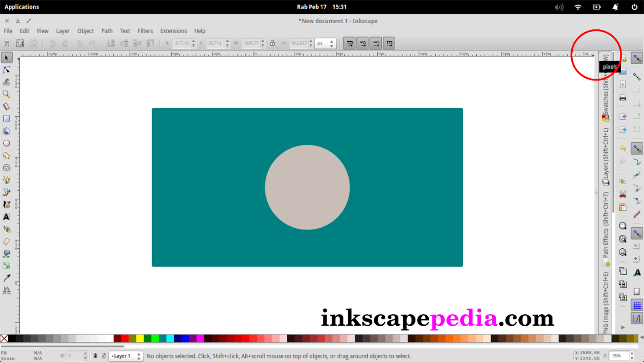
Task: Open the Path menu
Action: pos(107,31)
